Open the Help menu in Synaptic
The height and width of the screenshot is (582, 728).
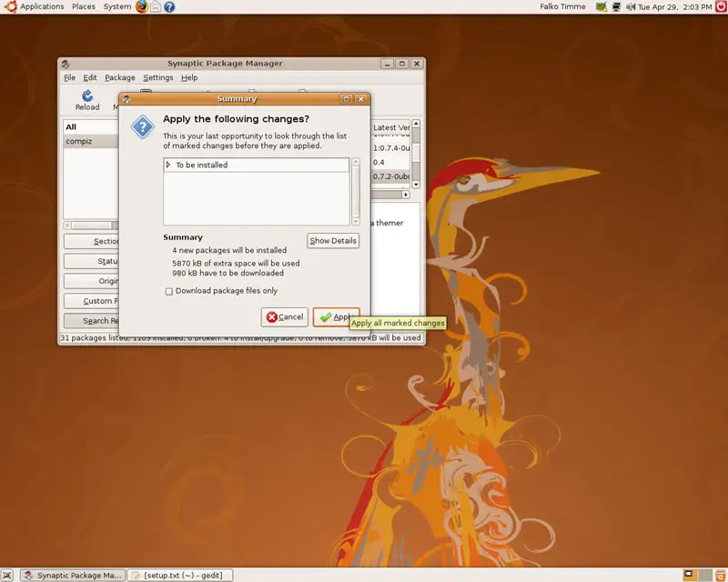pyautogui.click(x=189, y=77)
